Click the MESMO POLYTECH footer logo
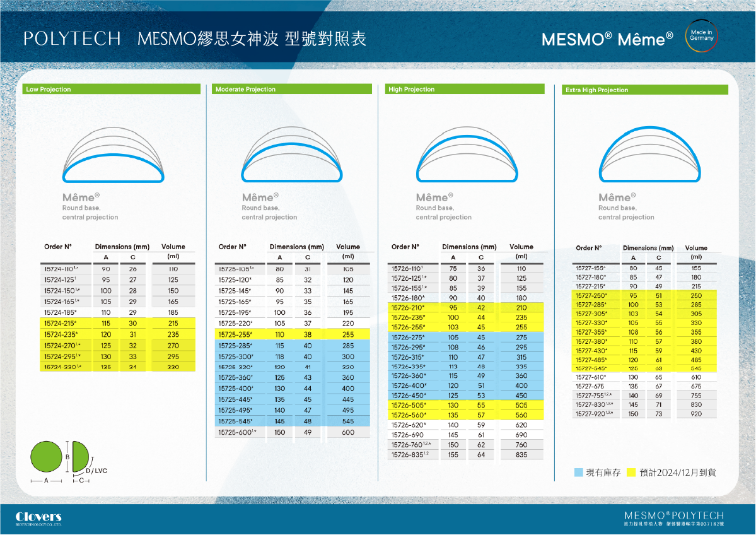 [673, 519]
